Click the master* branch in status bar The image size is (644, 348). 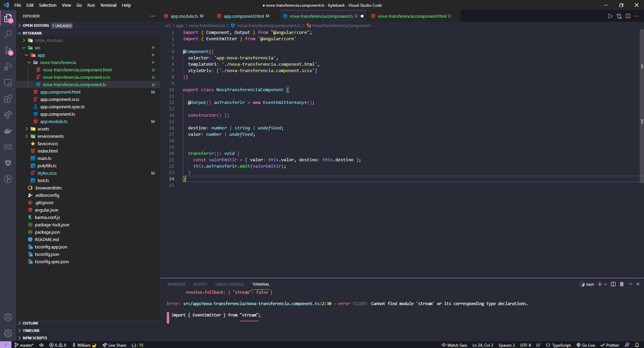pos(24,345)
